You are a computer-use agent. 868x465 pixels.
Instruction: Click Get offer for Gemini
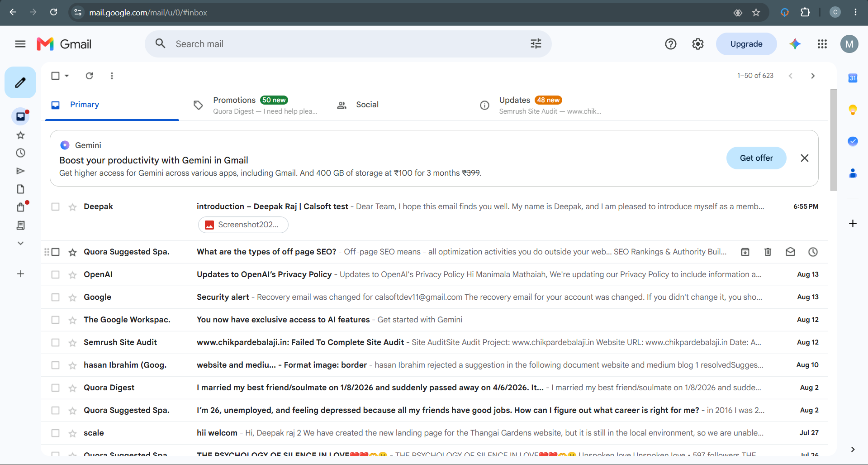[756, 158]
